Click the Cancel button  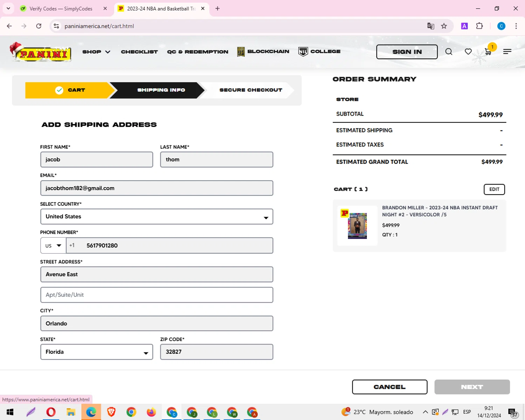coord(390,387)
